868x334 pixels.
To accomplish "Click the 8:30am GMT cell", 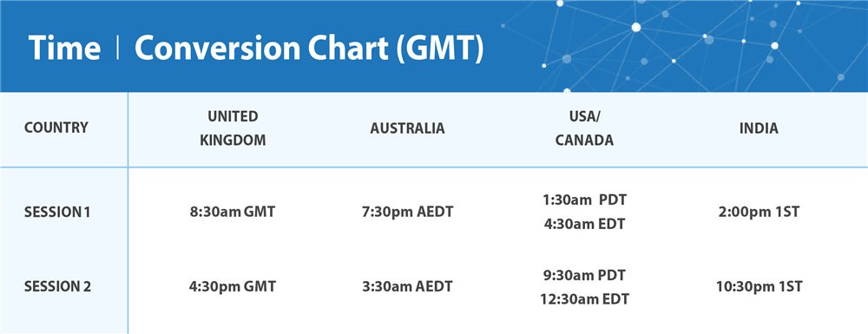I will [x=233, y=213].
